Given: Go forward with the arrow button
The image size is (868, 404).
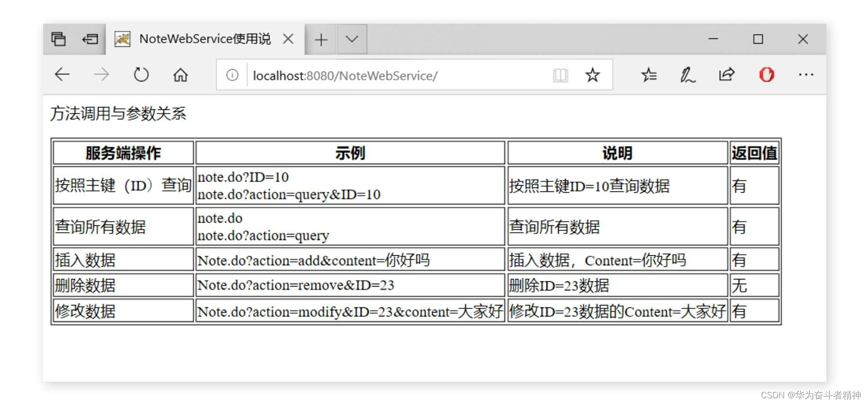Looking at the screenshot, I should [x=101, y=74].
